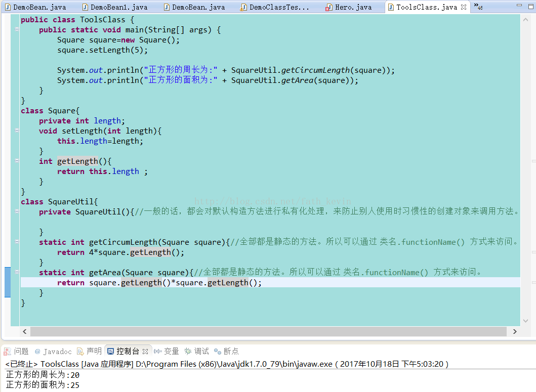Open the 问题 (Problems) view tab
Screen dimensions: 536x392
coord(16,352)
